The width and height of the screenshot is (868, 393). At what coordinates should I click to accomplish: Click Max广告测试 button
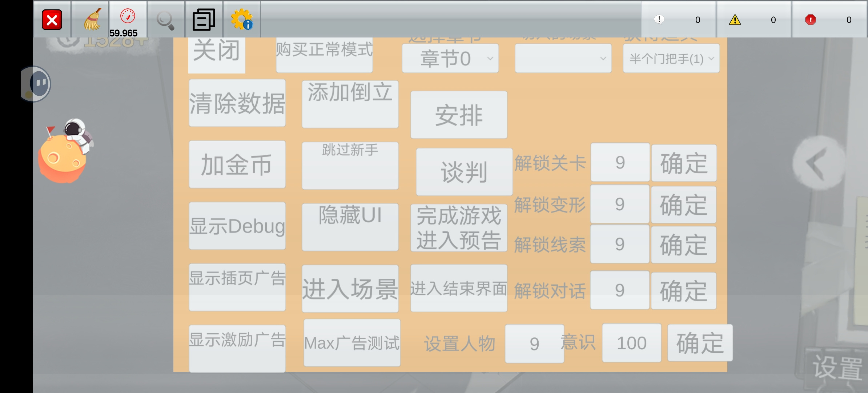click(352, 343)
